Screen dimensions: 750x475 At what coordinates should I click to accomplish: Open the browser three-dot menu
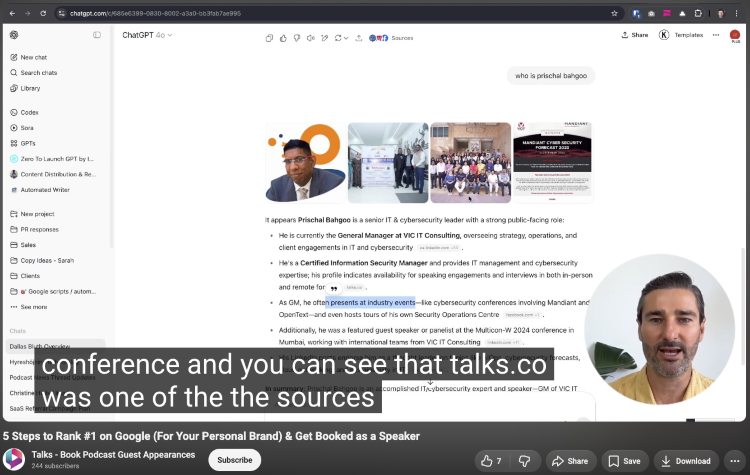pos(737,13)
